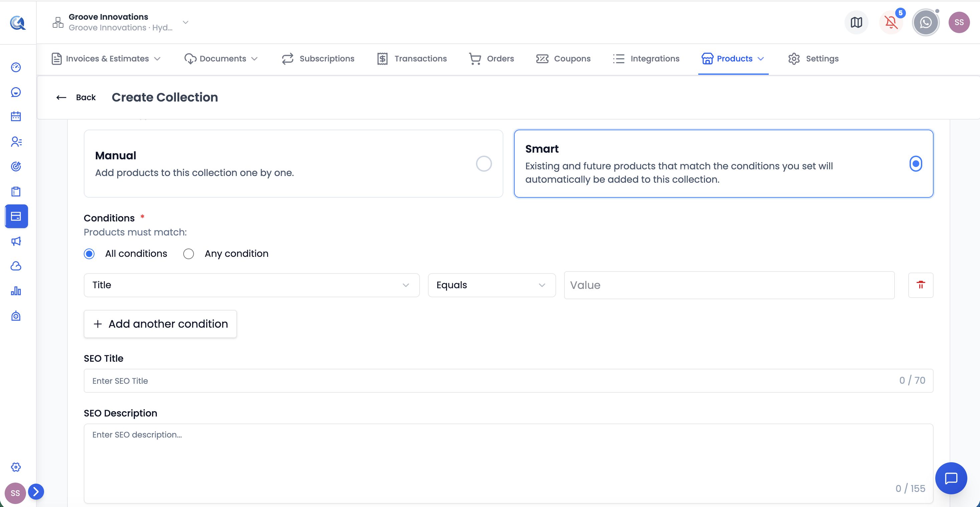Select the Manual collection type radio
Image resolution: width=980 pixels, height=507 pixels.
[x=484, y=164]
